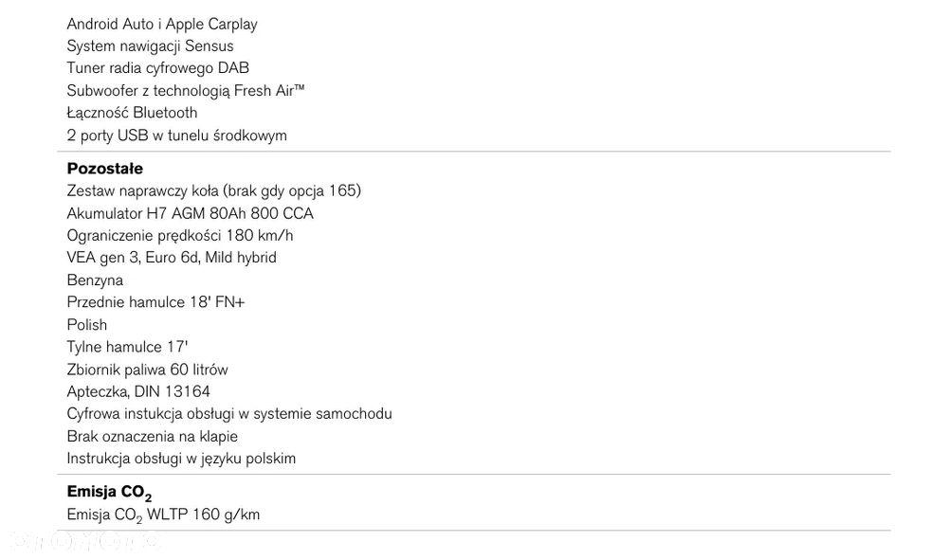
Task: Click the OTOMOTO watermark logo
Action: point(85,541)
